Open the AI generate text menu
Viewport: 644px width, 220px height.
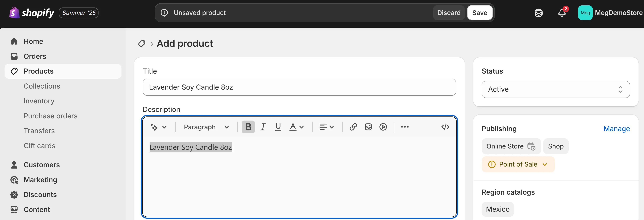[159, 127]
